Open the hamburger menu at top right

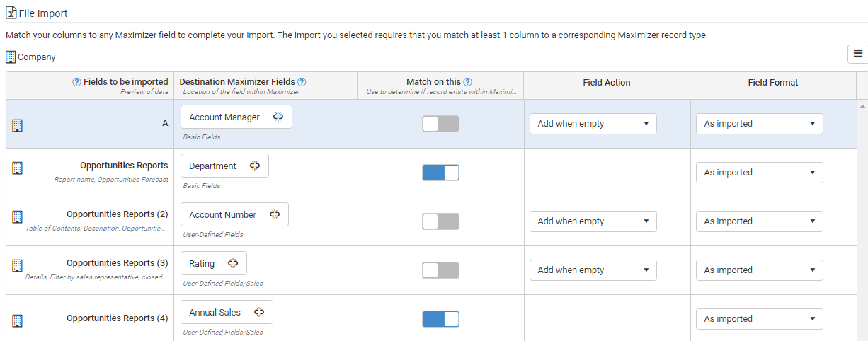[858, 54]
